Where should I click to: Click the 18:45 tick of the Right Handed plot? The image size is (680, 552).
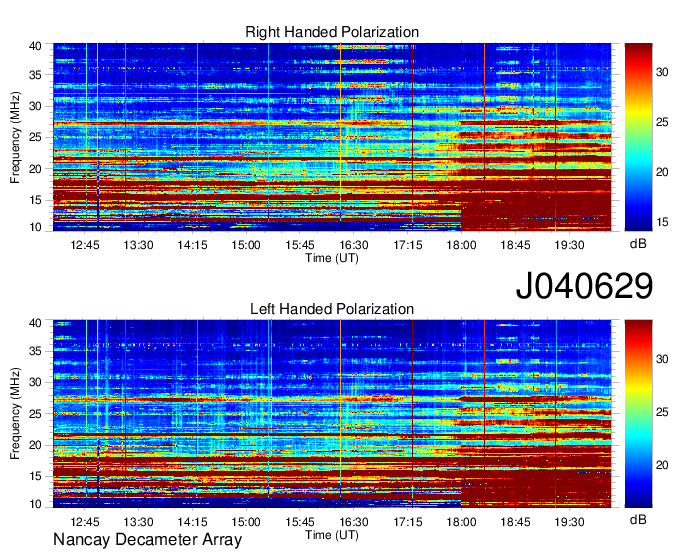tap(515, 245)
